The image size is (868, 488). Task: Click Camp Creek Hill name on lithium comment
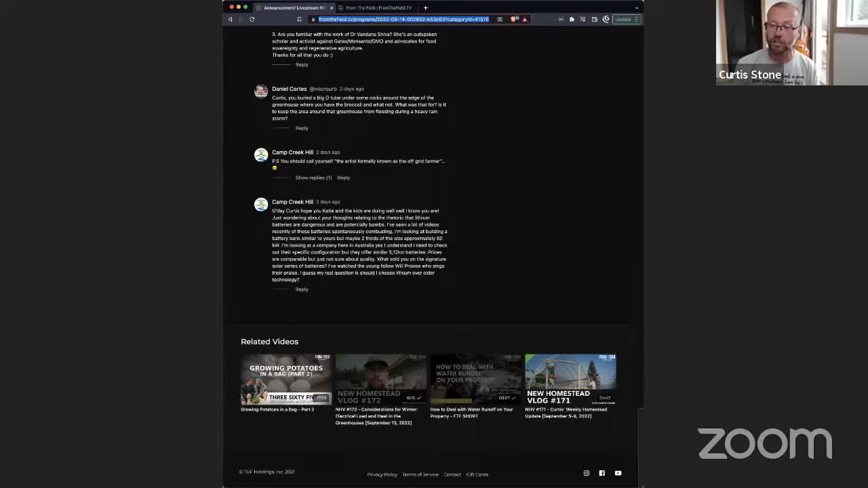pos(292,202)
